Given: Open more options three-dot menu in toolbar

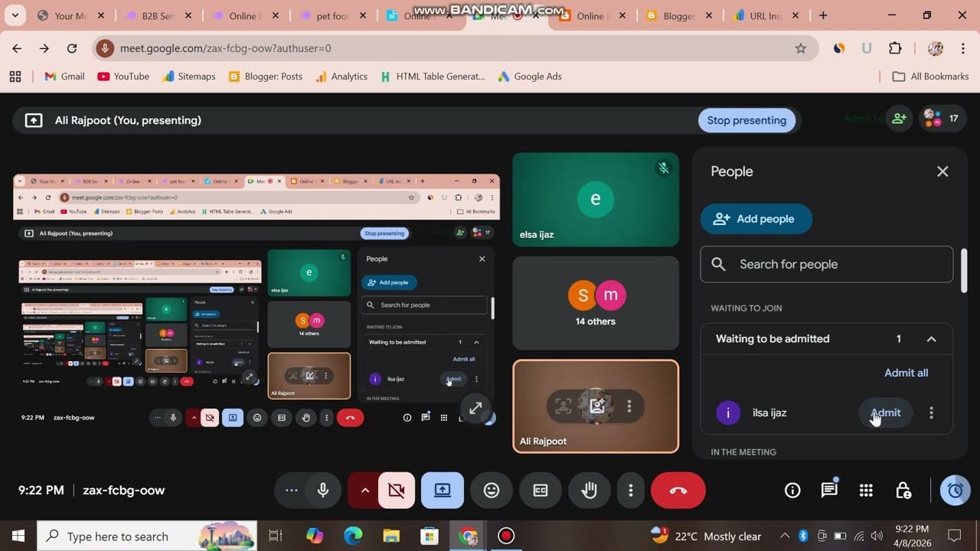Looking at the screenshot, I should point(631,491).
